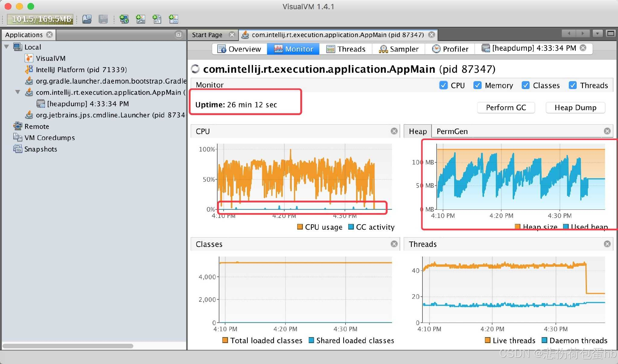618x364 pixels.
Task: Open the document list dropdown arrow
Action: pos(597,34)
